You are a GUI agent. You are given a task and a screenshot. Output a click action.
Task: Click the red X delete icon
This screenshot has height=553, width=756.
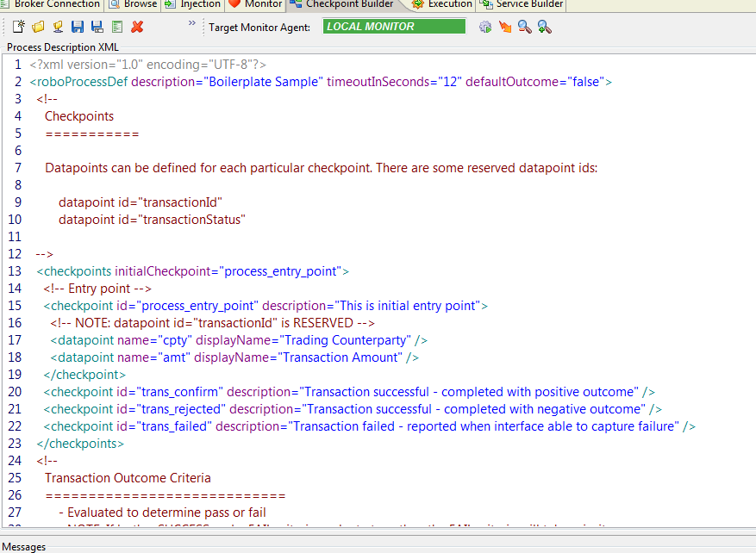pos(137,27)
